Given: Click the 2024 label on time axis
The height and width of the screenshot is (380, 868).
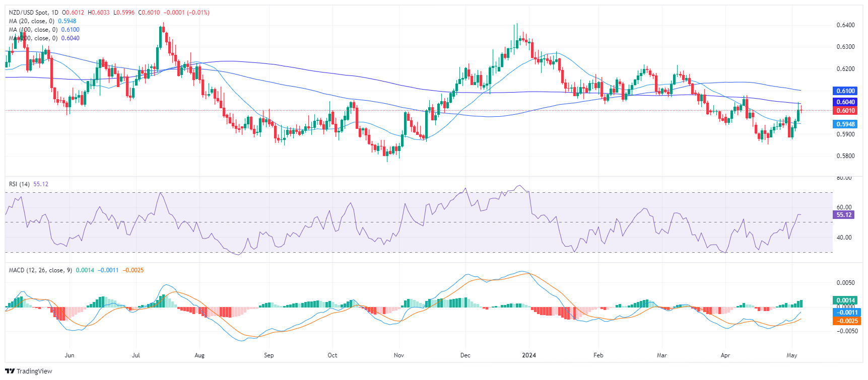Looking at the screenshot, I should [529, 355].
